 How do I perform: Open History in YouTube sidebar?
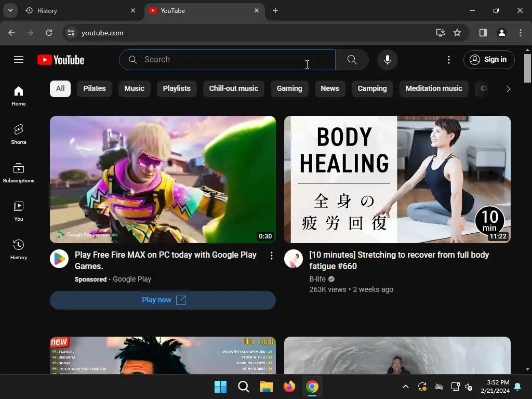click(19, 249)
